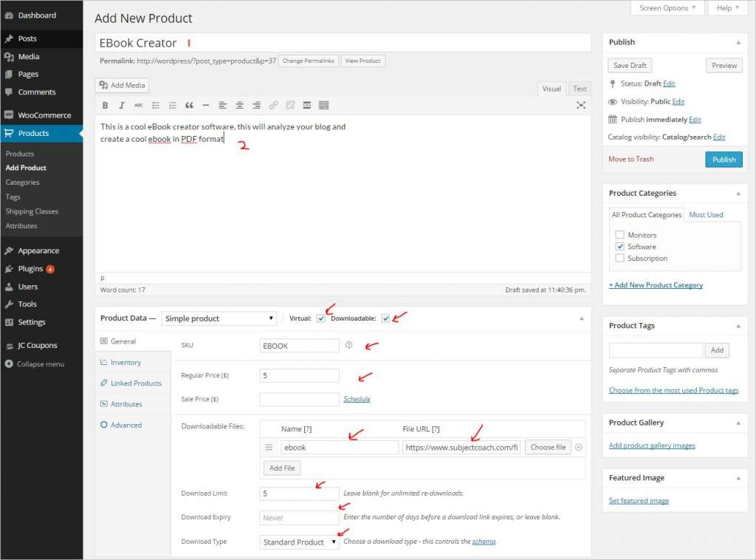Click the Regular Price input field
This screenshot has height=560, width=756.
[299, 376]
